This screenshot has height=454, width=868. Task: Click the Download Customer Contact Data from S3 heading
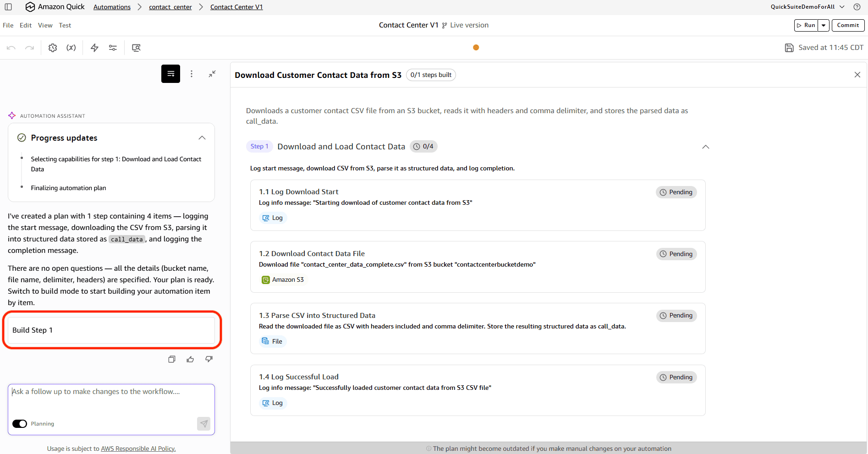point(318,75)
